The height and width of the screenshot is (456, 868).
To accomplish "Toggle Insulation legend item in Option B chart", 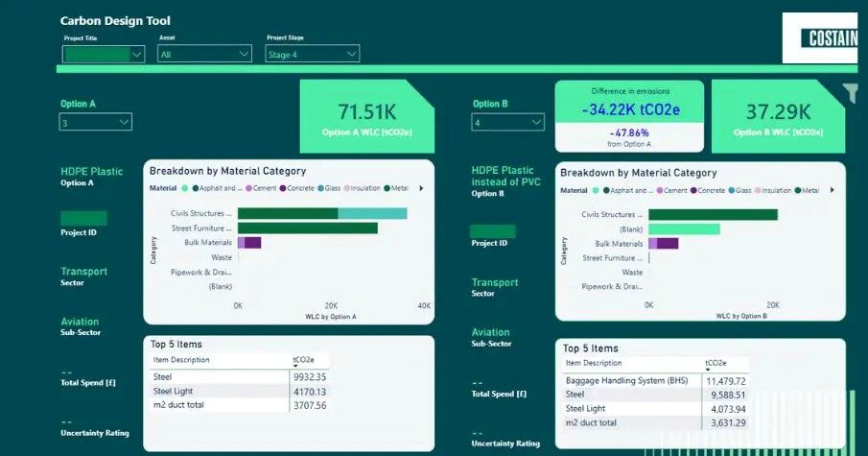I will click(x=774, y=190).
